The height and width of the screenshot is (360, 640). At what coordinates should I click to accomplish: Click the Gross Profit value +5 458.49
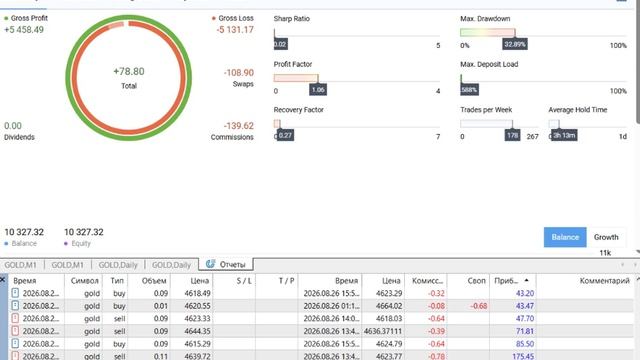24,30
